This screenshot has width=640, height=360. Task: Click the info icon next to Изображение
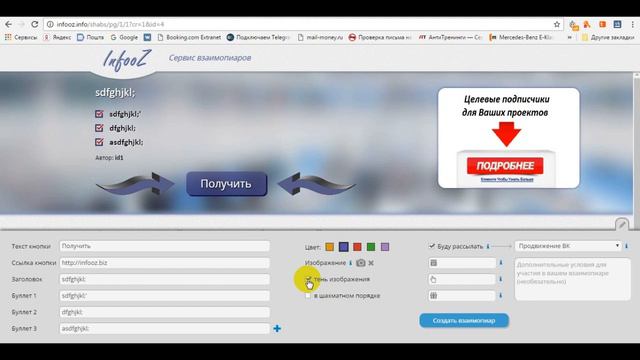coord(350,263)
